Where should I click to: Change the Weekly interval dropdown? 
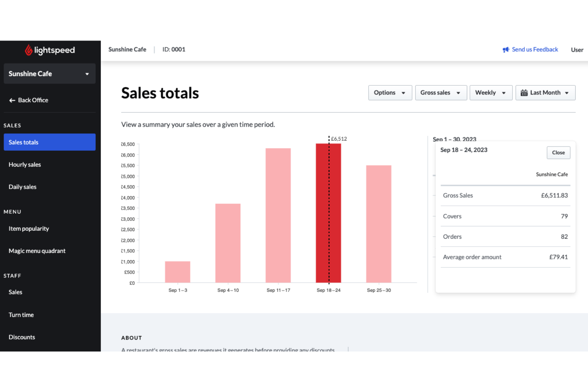pyautogui.click(x=491, y=93)
